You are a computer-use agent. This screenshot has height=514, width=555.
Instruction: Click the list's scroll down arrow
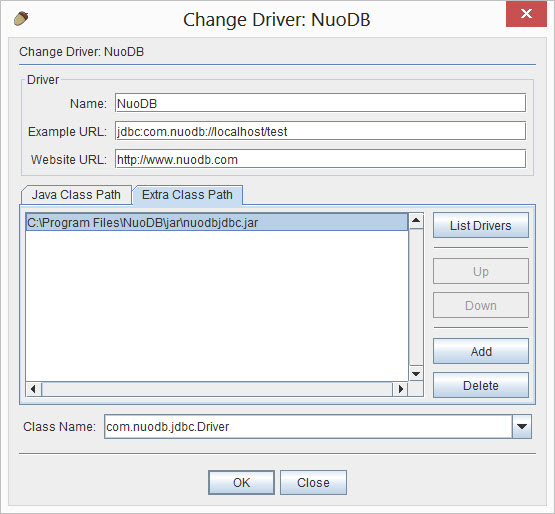point(416,373)
